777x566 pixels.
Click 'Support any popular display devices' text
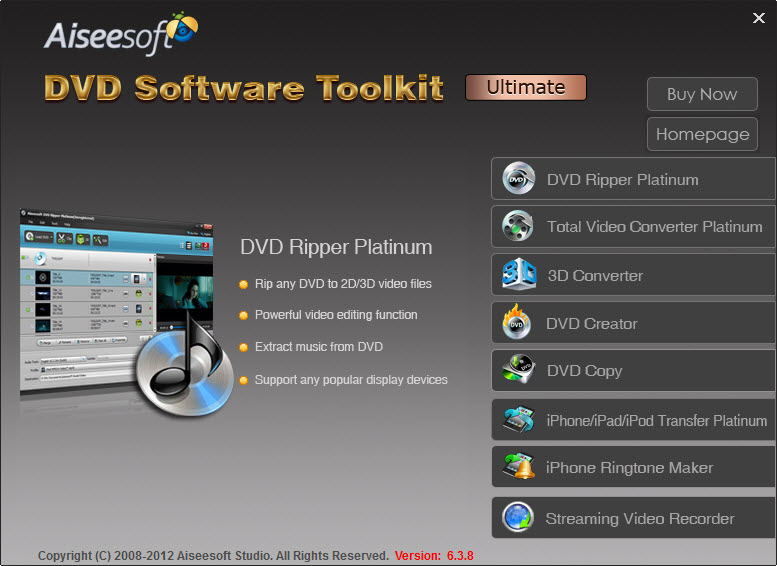(351, 380)
